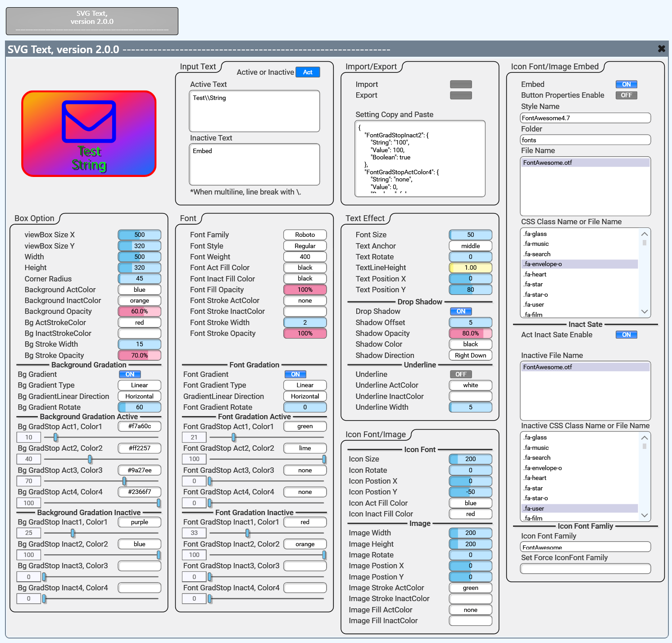This screenshot has width=672, height=643.
Task: Click the Folder input field
Action: (x=585, y=140)
